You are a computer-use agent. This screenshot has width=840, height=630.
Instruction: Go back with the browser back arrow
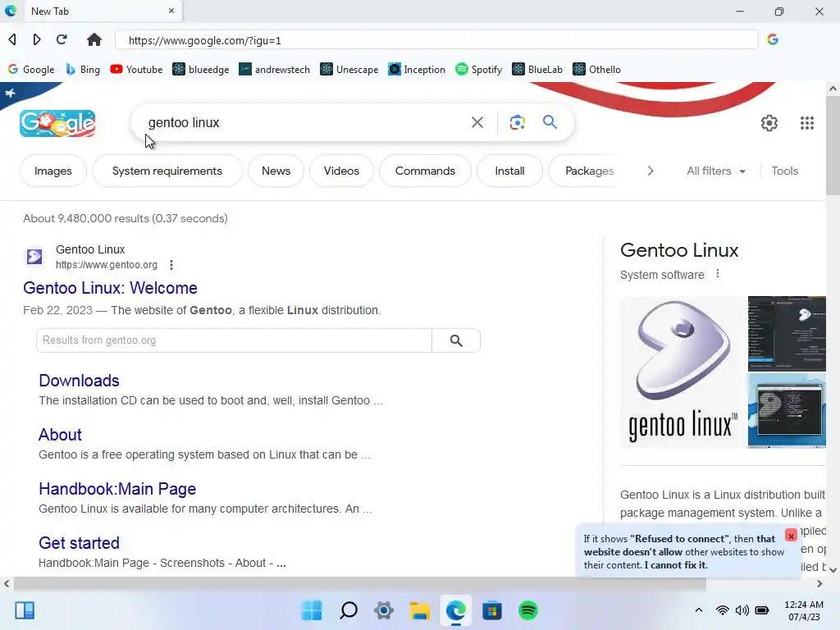pyautogui.click(x=12, y=39)
